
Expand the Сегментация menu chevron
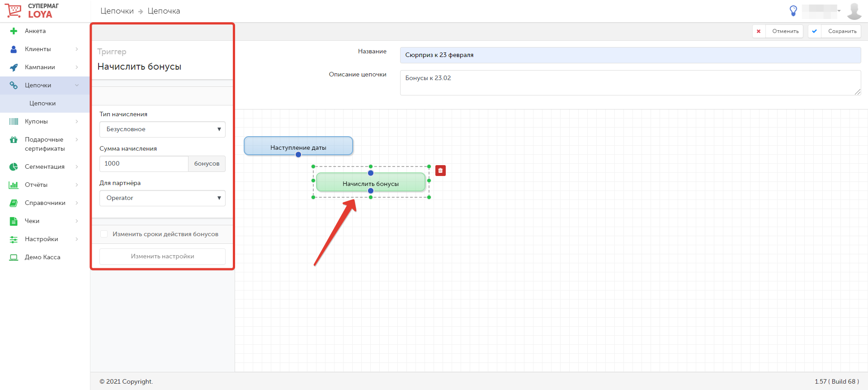coord(77,167)
